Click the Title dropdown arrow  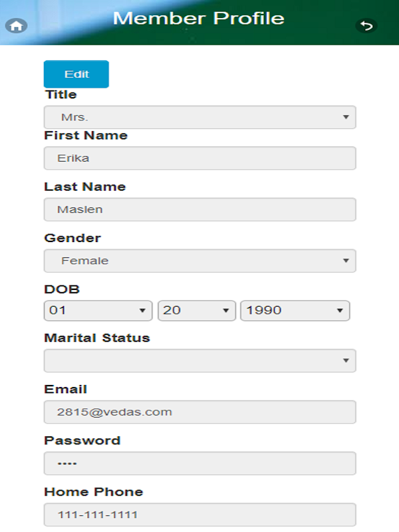(346, 117)
